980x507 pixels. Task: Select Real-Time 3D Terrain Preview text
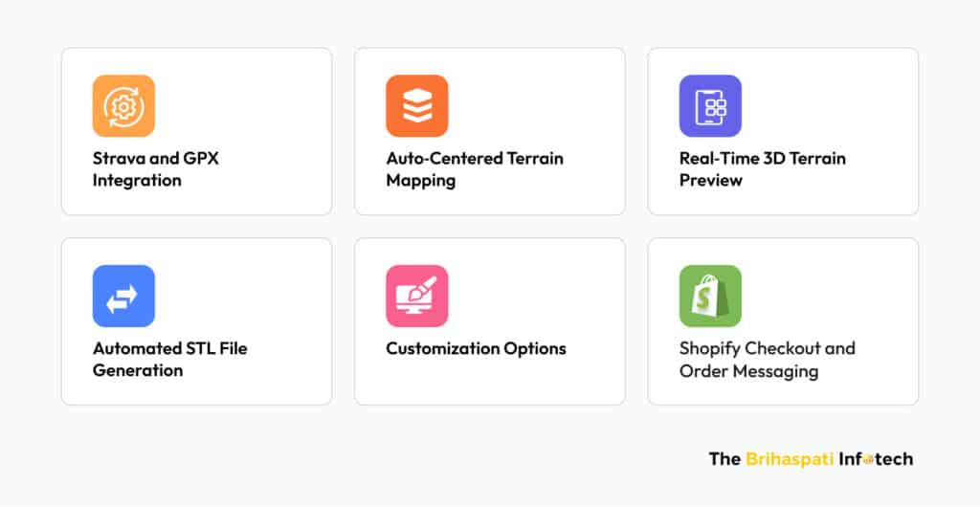pyautogui.click(x=763, y=169)
